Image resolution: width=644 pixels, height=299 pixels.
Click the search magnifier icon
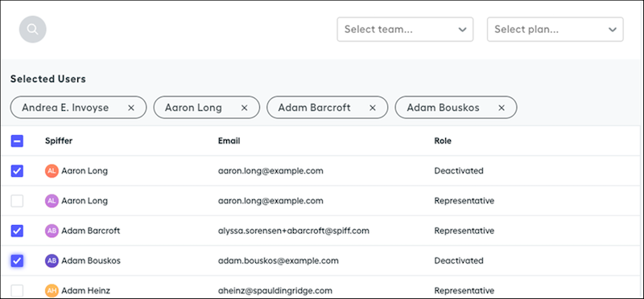click(33, 29)
